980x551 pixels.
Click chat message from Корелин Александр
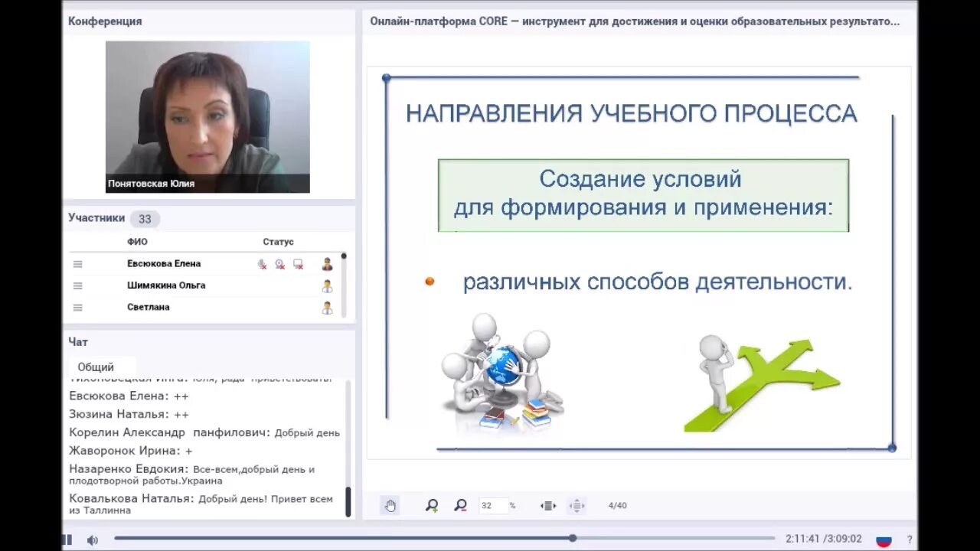(x=204, y=432)
